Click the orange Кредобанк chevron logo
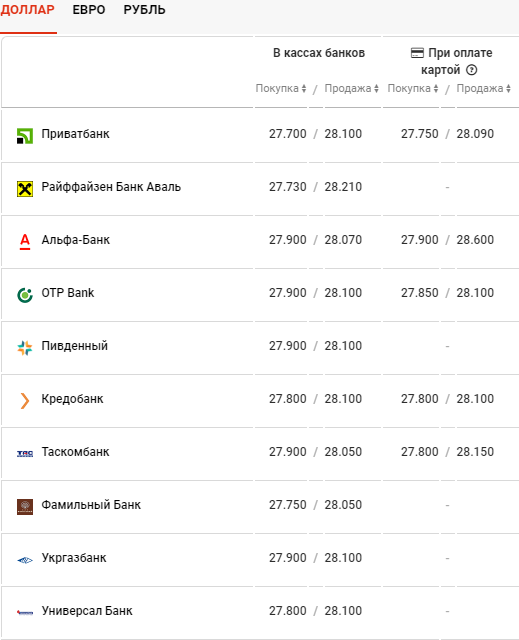519x640 pixels. click(x=24, y=401)
